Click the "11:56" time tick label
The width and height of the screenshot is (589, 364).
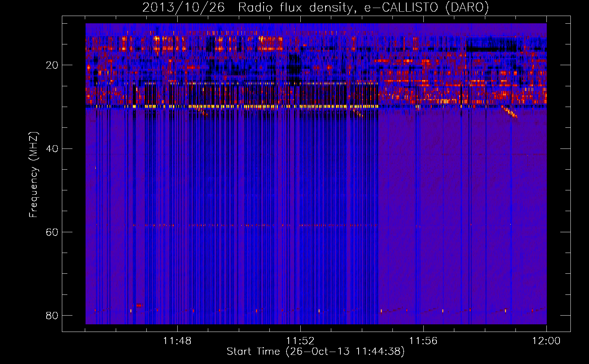(x=423, y=341)
